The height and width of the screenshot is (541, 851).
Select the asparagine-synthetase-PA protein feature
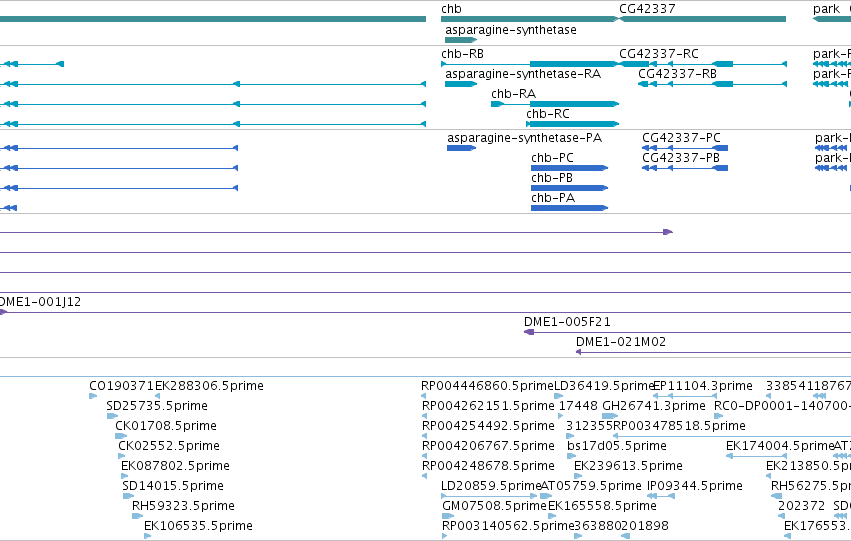[x=461, y=148]
